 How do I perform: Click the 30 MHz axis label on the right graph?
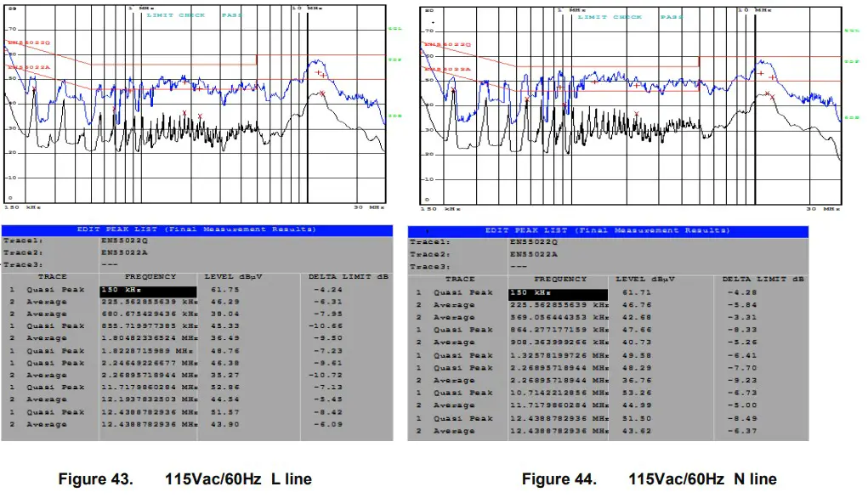click(823, 209)
